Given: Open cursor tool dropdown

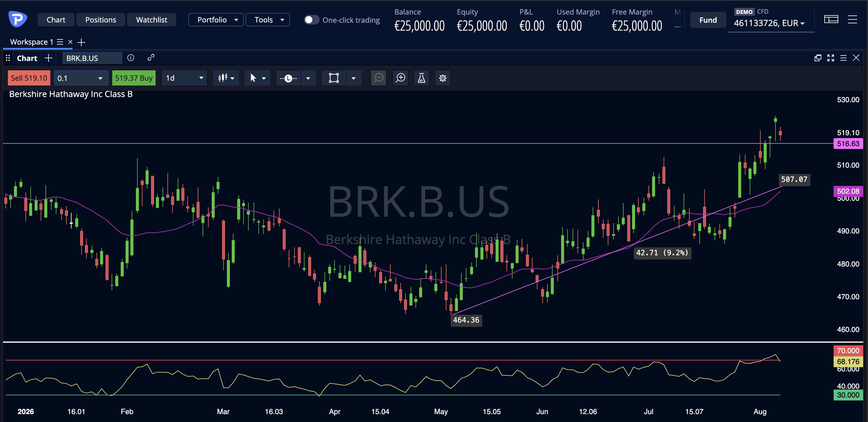Looking at the screenshot, I should (x=257, y=78).
